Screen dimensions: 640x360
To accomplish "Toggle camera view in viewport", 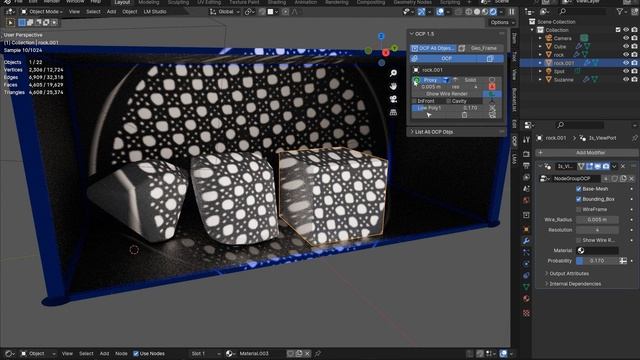I will tap(393, 99).
